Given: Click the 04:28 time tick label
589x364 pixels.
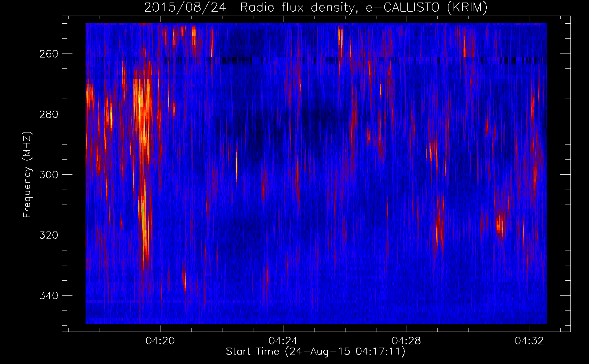Looking at the screenshot, I should click(407, 341).
